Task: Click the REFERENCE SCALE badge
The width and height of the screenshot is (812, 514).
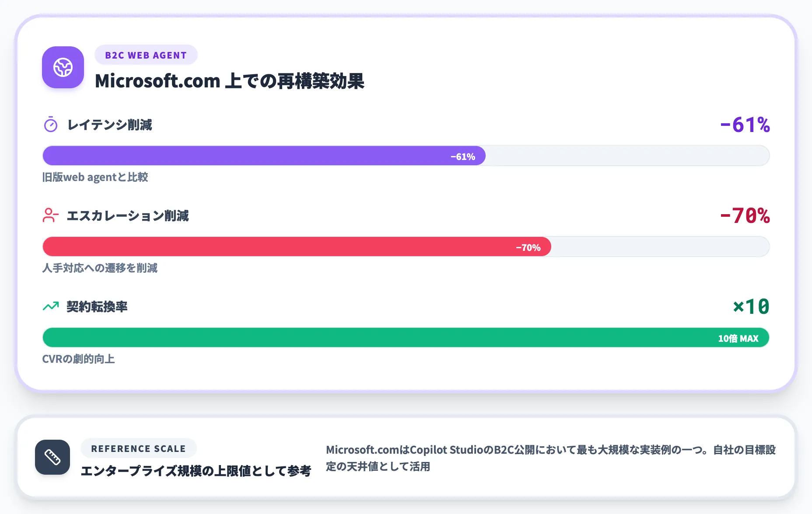Action: click(139, 448)
